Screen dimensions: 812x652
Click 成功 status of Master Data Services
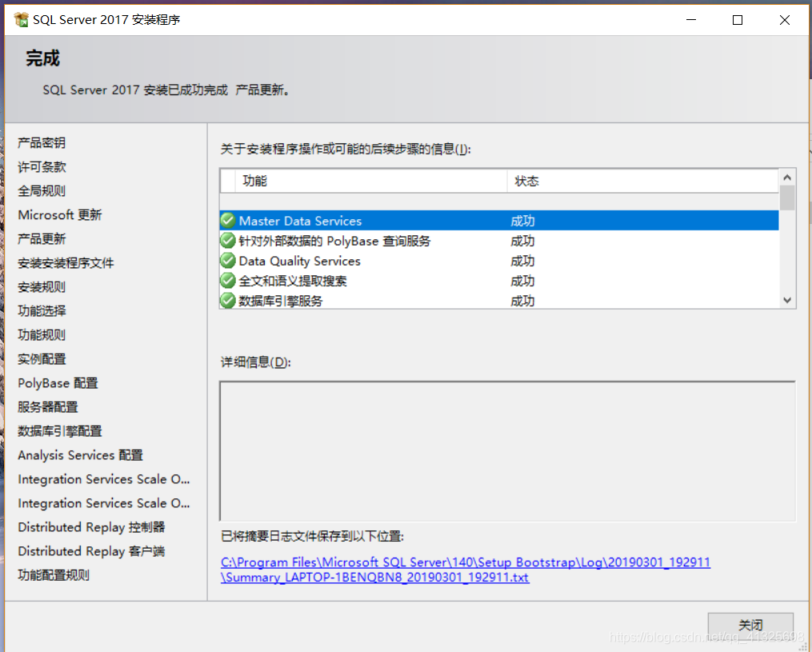522,221
